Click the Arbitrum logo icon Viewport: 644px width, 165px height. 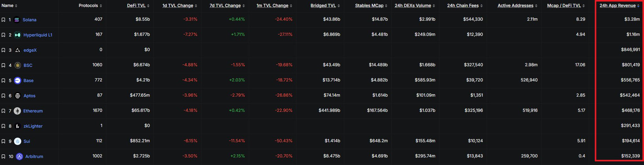tap(19, 157)
